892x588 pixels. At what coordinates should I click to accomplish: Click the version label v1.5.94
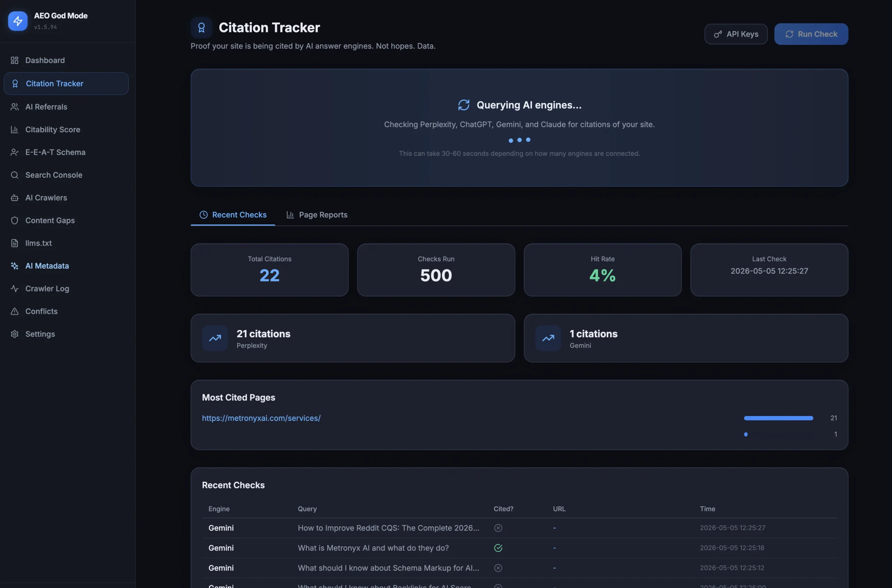[45, 27]
